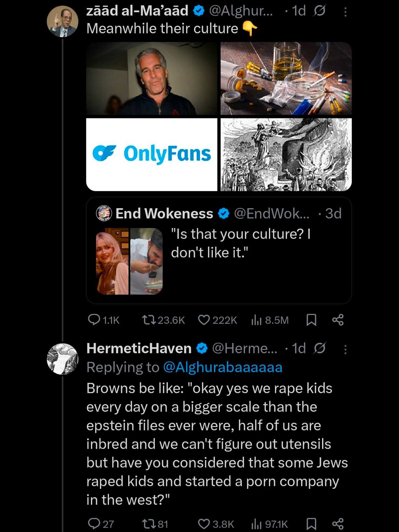Viewport: 399px width, 532px height.
Task: Repost the HermeticHaven reply
Action: (147, 524)
